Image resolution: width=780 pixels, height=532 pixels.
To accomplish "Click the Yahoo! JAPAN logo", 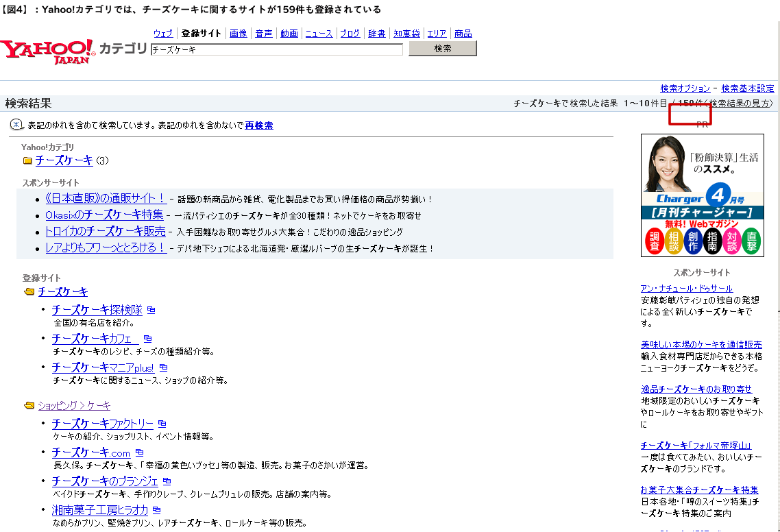I will (47, 51).
